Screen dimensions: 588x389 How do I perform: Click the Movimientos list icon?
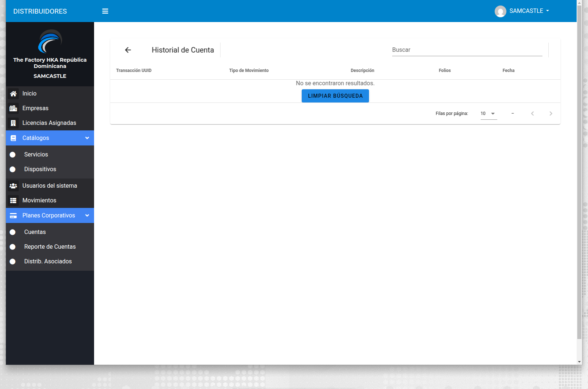[13, 201]
